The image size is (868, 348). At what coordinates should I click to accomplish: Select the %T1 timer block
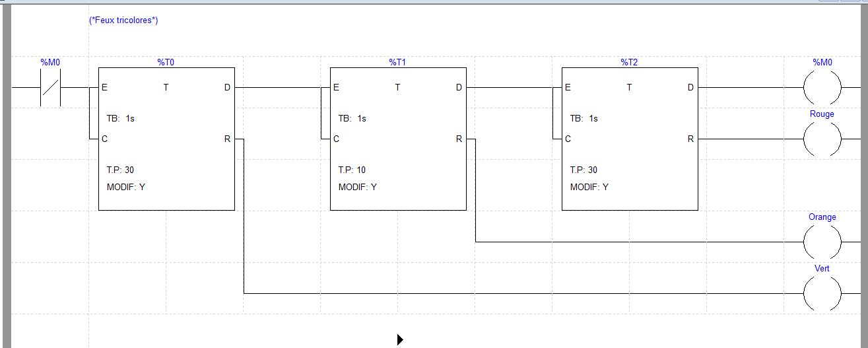pos(398,139)
